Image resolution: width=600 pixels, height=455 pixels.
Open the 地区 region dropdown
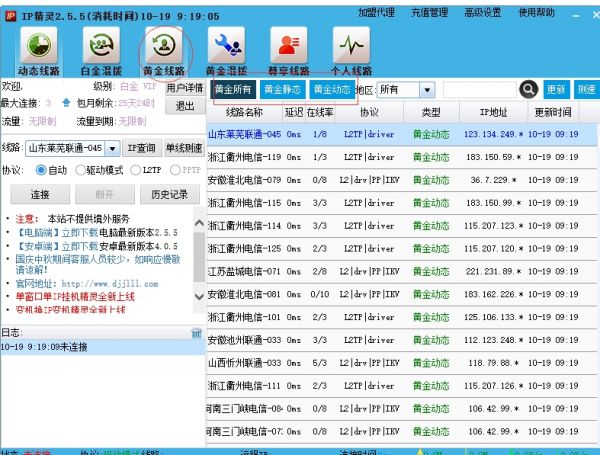[427, 90]
